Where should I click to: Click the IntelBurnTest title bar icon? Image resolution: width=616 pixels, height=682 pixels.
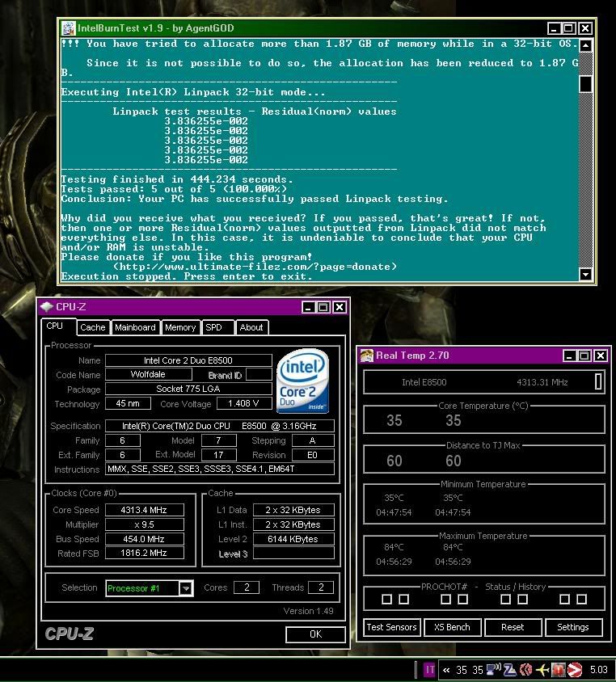point(68,28)
